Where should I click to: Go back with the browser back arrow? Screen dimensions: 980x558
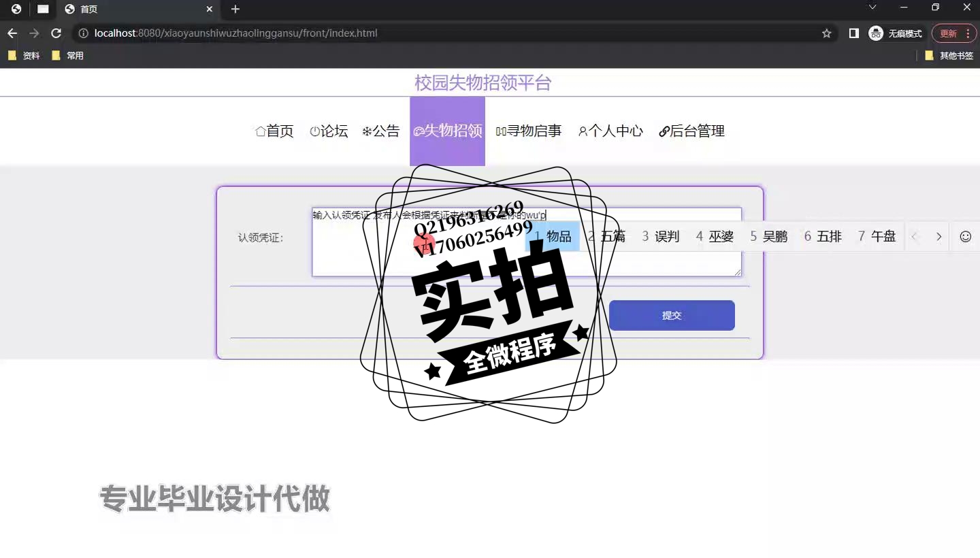coord(12,33)
